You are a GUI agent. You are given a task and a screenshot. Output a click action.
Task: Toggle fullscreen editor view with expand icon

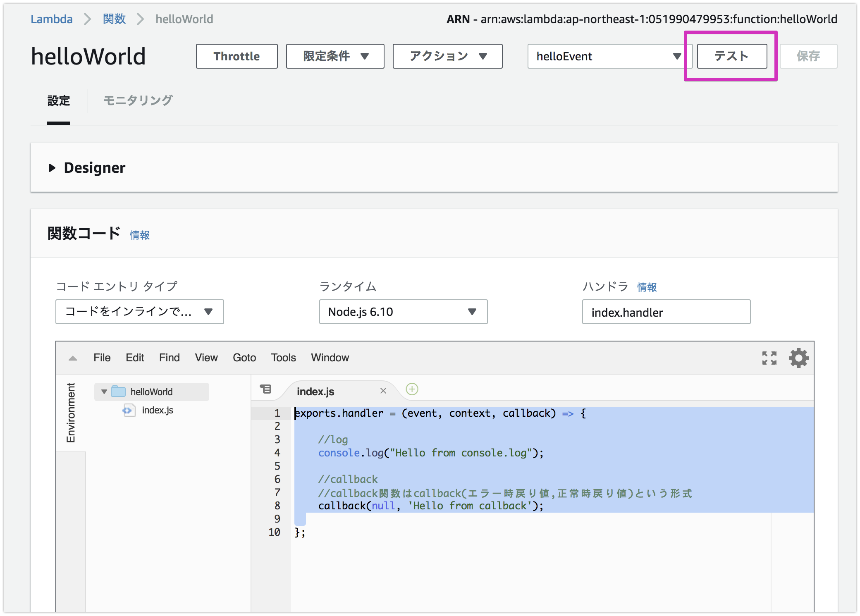pyautogui.click(x=769, y=358)
